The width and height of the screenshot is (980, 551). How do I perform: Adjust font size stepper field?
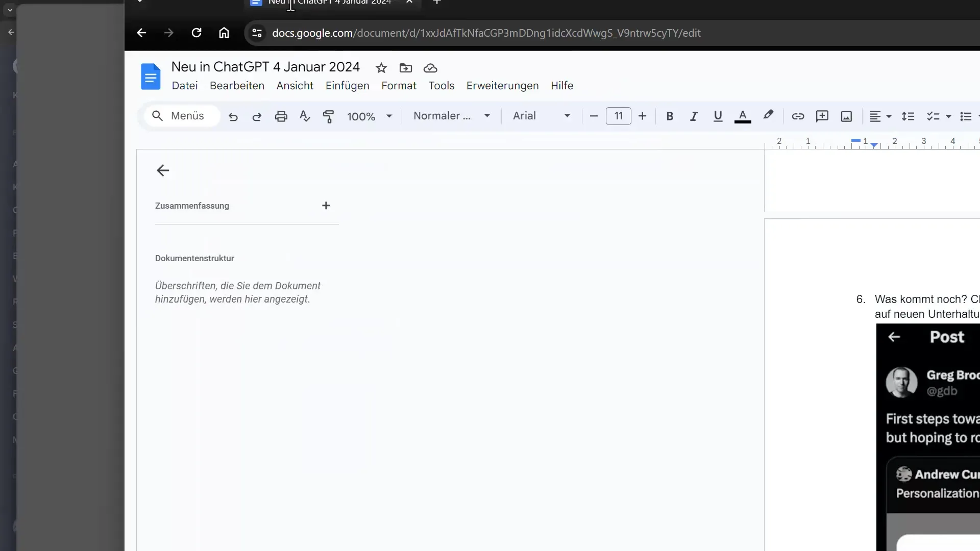[x=618, y=116]
